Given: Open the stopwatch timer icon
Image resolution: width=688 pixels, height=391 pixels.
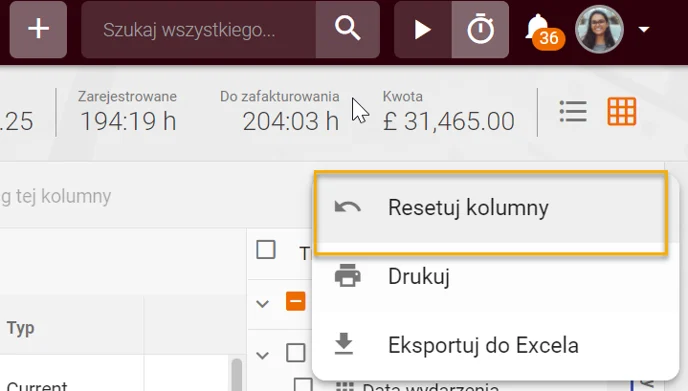Looking at the screenshot, I should 480,29.
